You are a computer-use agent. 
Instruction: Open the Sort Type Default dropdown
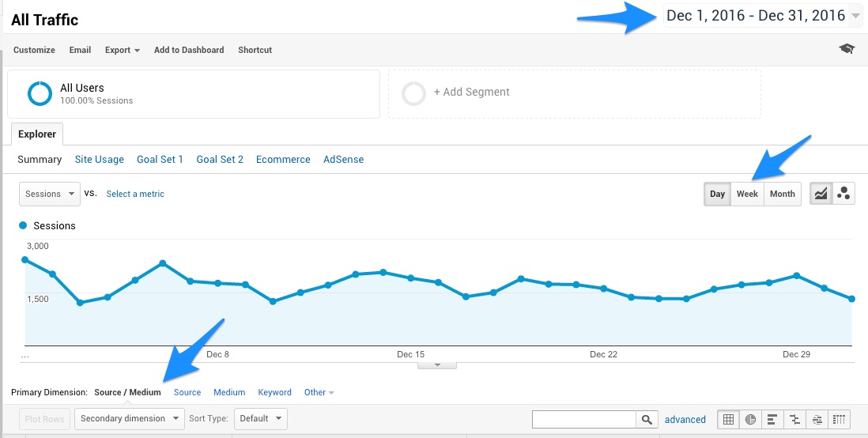[261, 418]
